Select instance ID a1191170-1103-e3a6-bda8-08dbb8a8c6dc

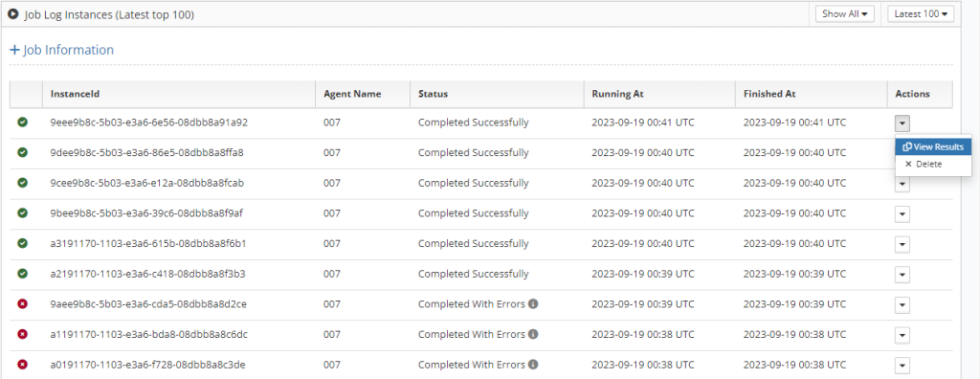tap(148, 335)
